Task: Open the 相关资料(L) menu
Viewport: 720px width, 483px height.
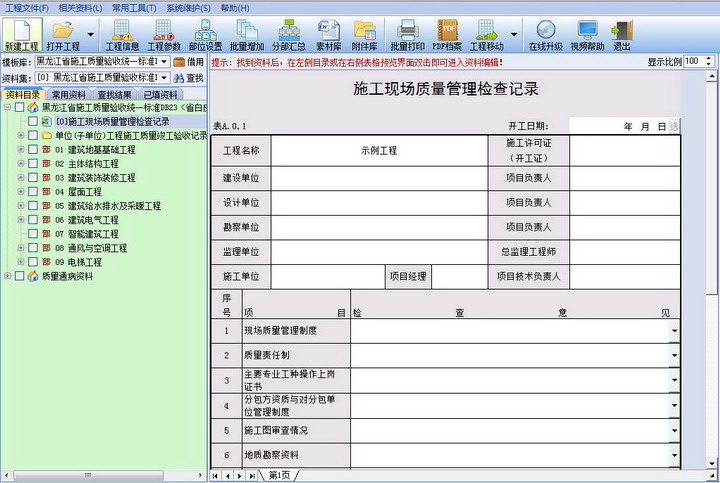Action: (x=81, y=8)
